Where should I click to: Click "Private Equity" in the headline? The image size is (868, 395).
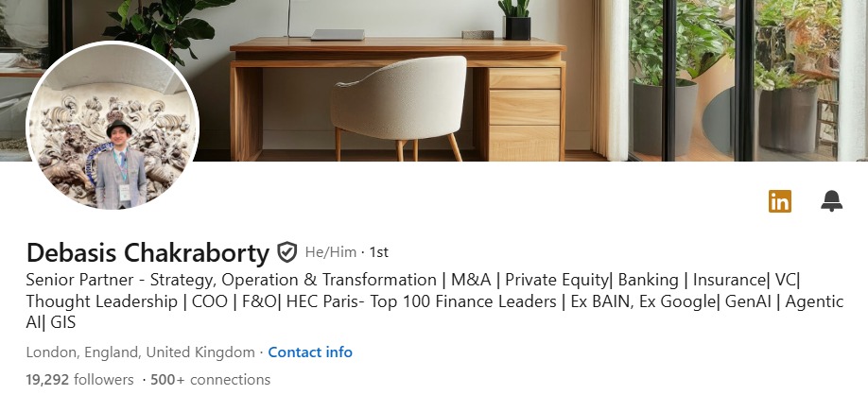coord(556,280)
